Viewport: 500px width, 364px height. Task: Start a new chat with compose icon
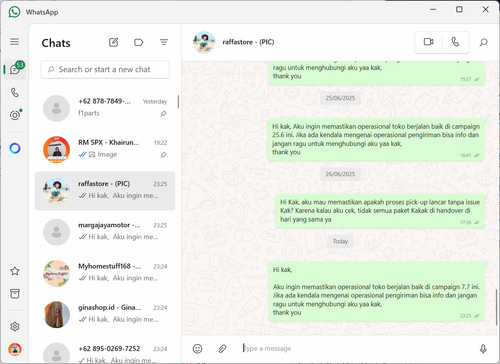(113, 42)
